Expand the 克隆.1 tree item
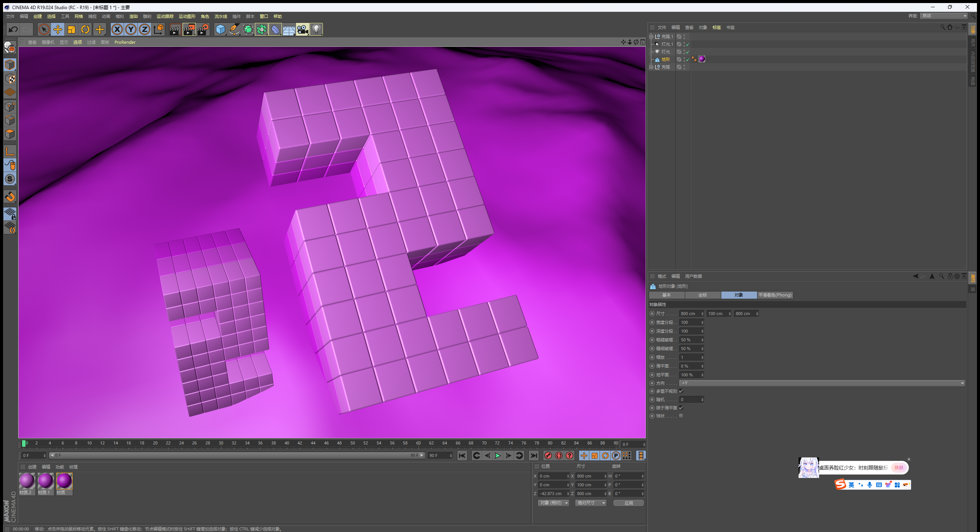Screen dimensions: 980x532 tap(651, 37)
